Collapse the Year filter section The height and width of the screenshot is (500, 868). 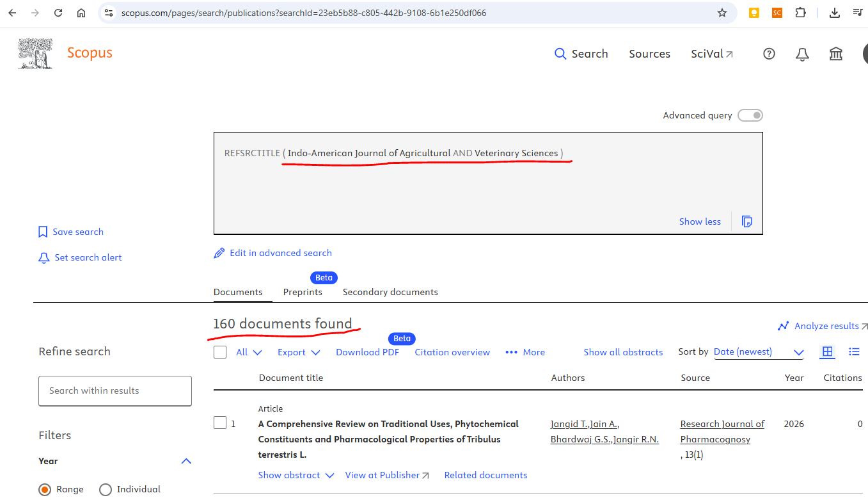click(x=186, y=461)
